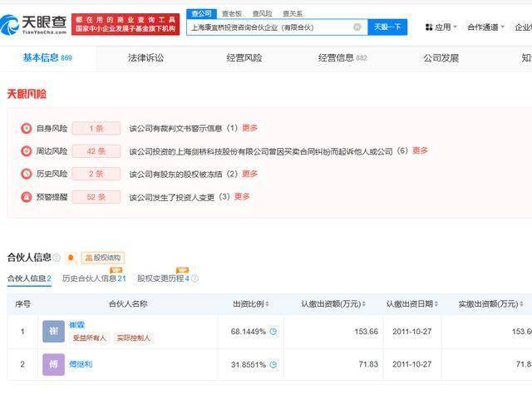Screen dimensions: 532x394
Task: Click the 42 条 count for 周边风险
Action: [96, 151]
